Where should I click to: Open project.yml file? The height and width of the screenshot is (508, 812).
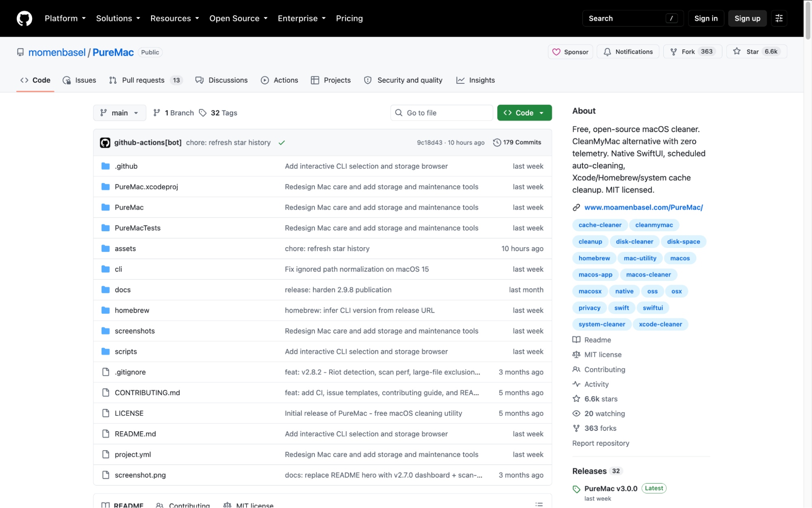pyautogui.click(x=132, y=454)
